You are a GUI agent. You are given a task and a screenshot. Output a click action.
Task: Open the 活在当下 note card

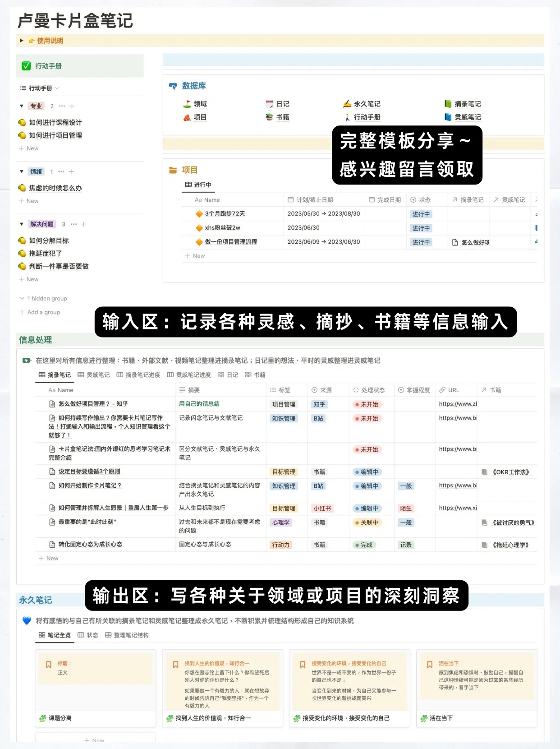coord(476,688)
